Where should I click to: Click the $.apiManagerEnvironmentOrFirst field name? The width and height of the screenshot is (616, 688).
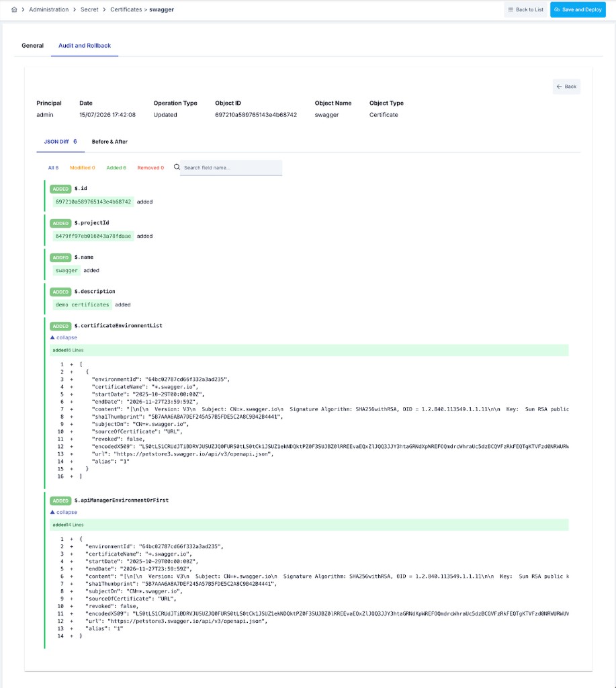[121, 500]
